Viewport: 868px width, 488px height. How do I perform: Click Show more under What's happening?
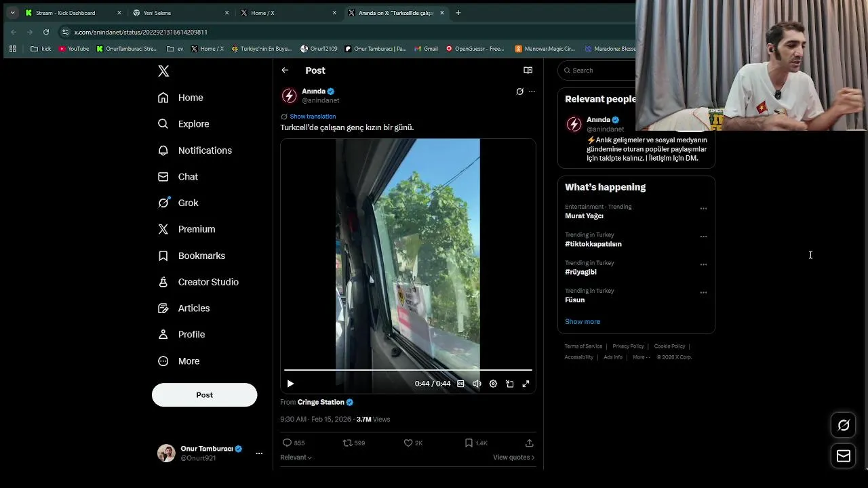(583, 321)
